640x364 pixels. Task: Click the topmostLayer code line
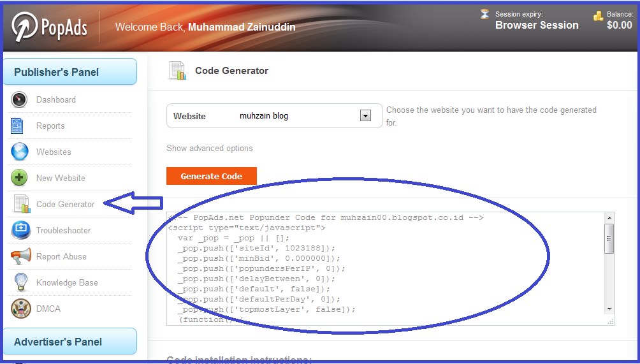coord(266,309)
